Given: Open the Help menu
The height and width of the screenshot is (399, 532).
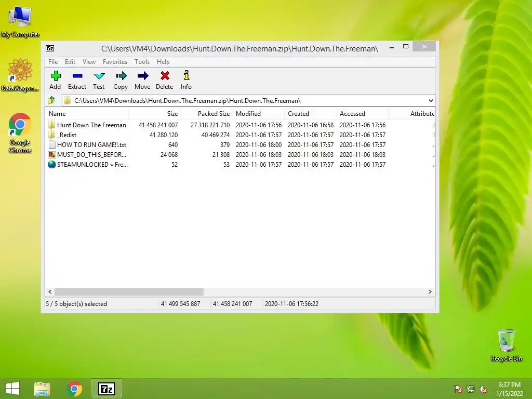Looking at the screenshot, I should click(x=163, y=62).
